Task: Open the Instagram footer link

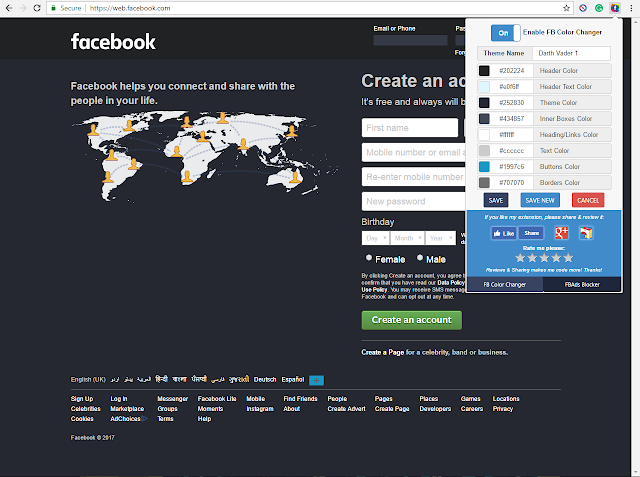Action: click(x=260, y=408)
